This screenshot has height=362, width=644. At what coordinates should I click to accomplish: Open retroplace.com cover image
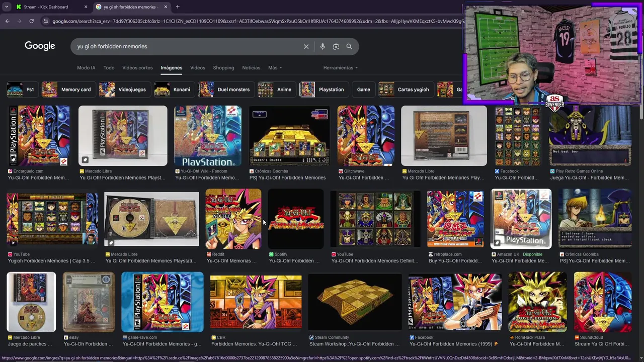click(455, 219)
